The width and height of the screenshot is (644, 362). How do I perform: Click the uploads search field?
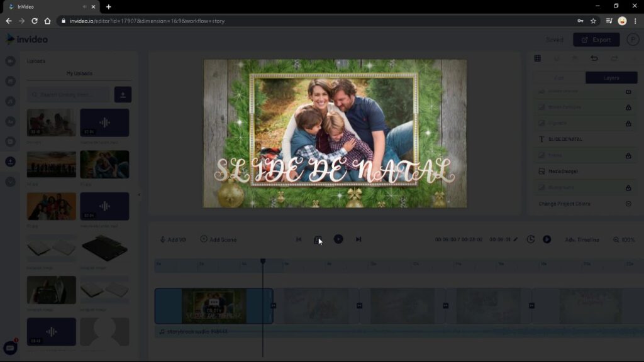(69, 95)
